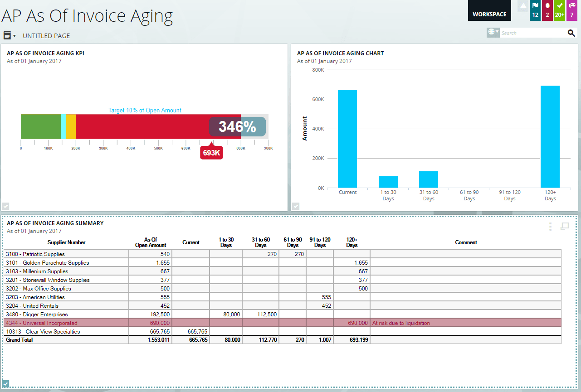Click the Supplier Number column header
Screen dimensions: 581x392
pos(67,242)
